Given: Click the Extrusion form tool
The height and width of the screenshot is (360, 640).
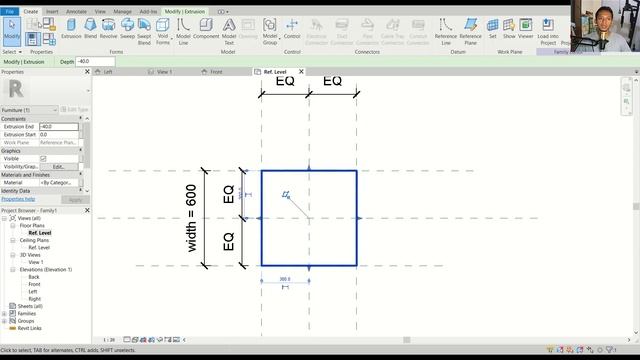Looking at the screenshot, I should pos(71,29).
